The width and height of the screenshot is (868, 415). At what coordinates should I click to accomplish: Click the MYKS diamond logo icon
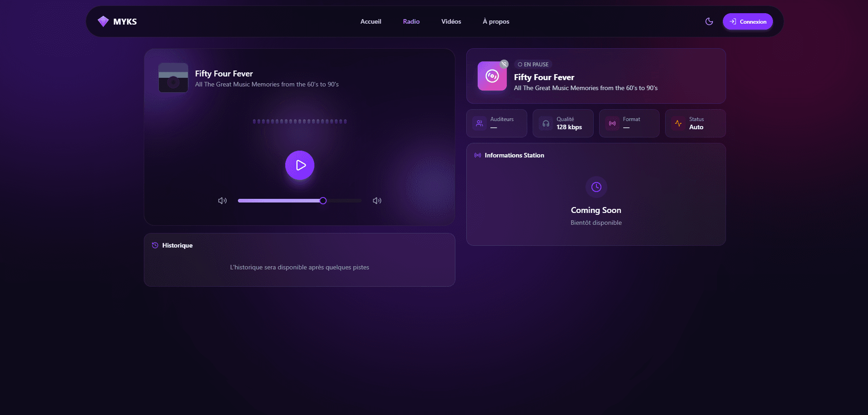tap(103, 21)
